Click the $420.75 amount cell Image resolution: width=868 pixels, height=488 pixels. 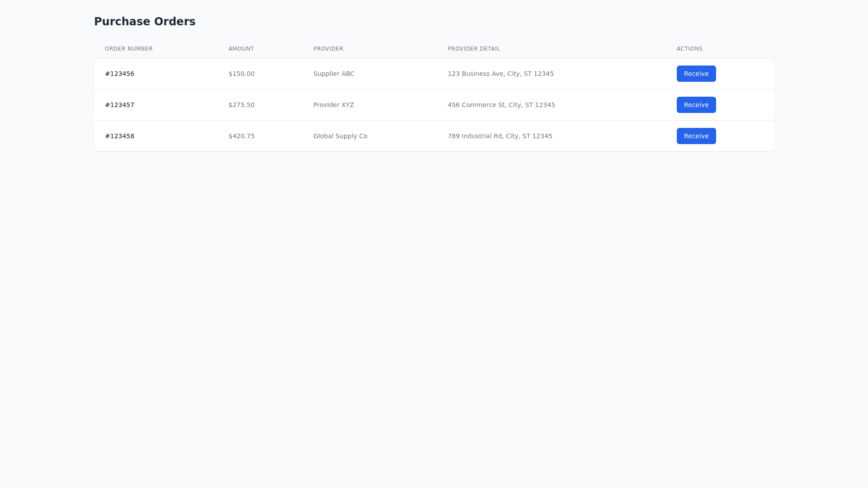coord(241,136)
